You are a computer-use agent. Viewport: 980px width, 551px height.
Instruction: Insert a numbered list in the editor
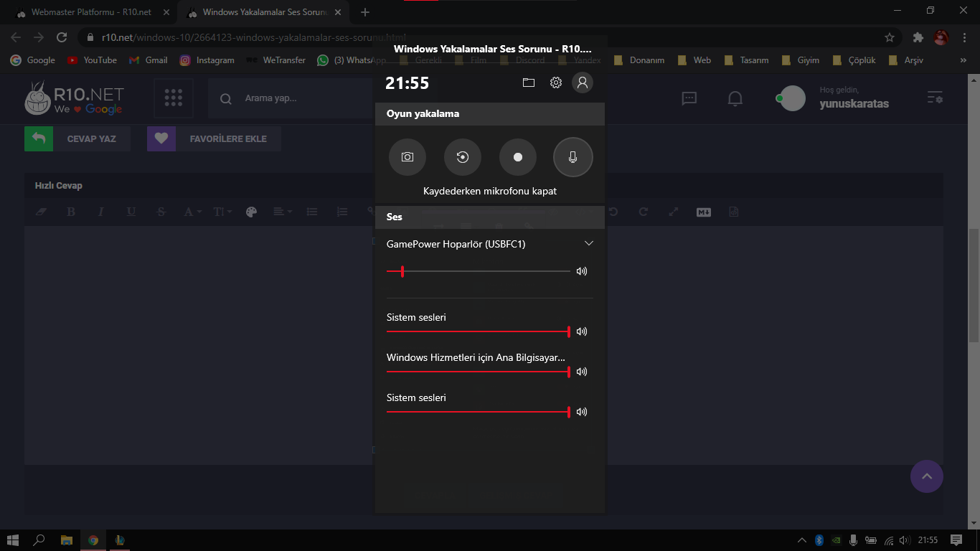tap(342, 212)
